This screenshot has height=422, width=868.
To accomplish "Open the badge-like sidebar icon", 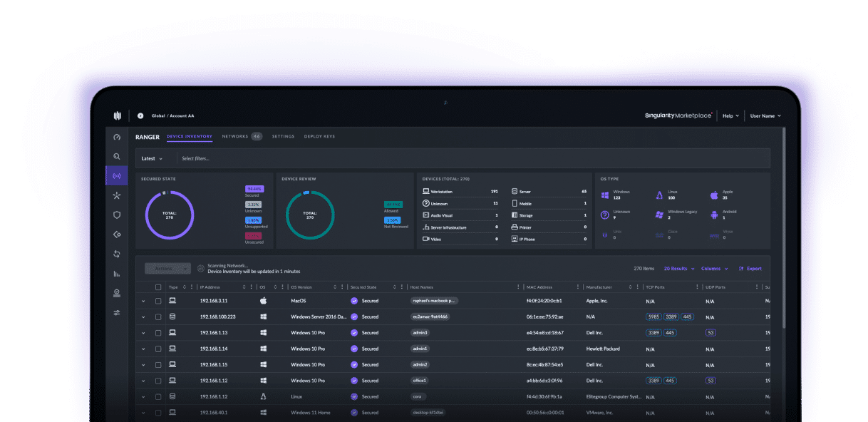I will (x=117, y=293).
